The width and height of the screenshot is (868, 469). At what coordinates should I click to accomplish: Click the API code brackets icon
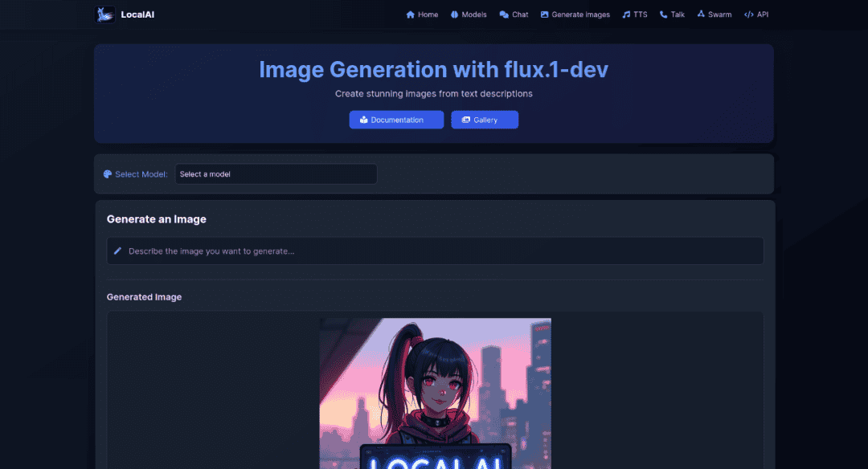747,14
